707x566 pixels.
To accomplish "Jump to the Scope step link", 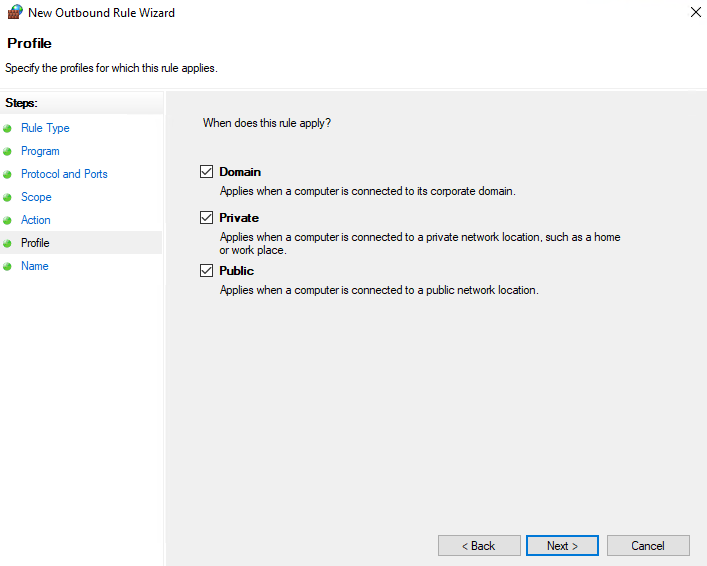I will [x=36, y=197].
